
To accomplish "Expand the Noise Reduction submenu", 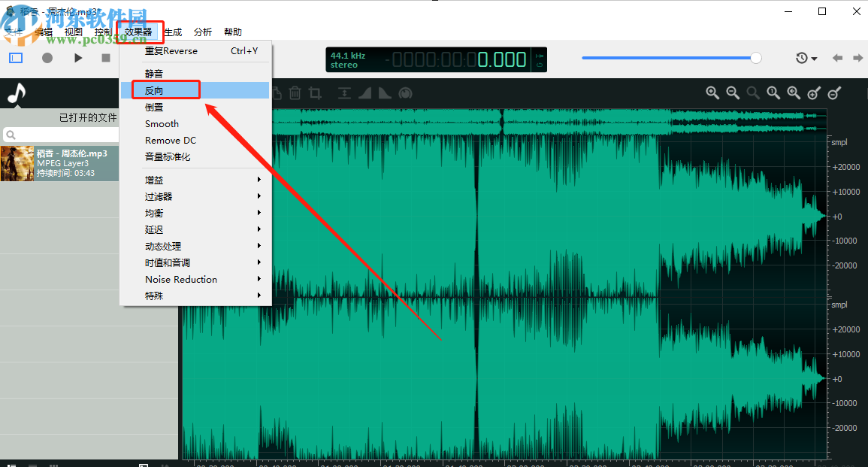I will tap(195, 279).
